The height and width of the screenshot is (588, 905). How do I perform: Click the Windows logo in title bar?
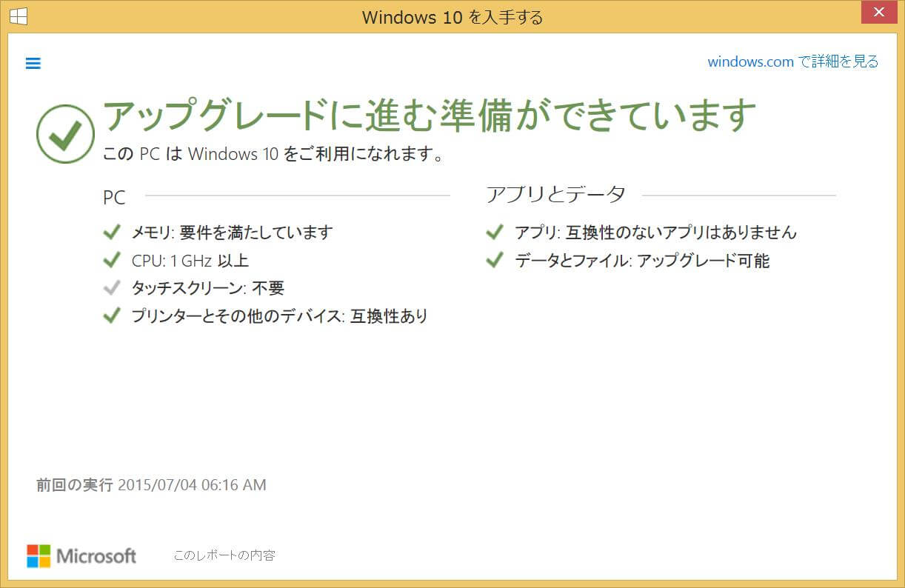[19, 16]
